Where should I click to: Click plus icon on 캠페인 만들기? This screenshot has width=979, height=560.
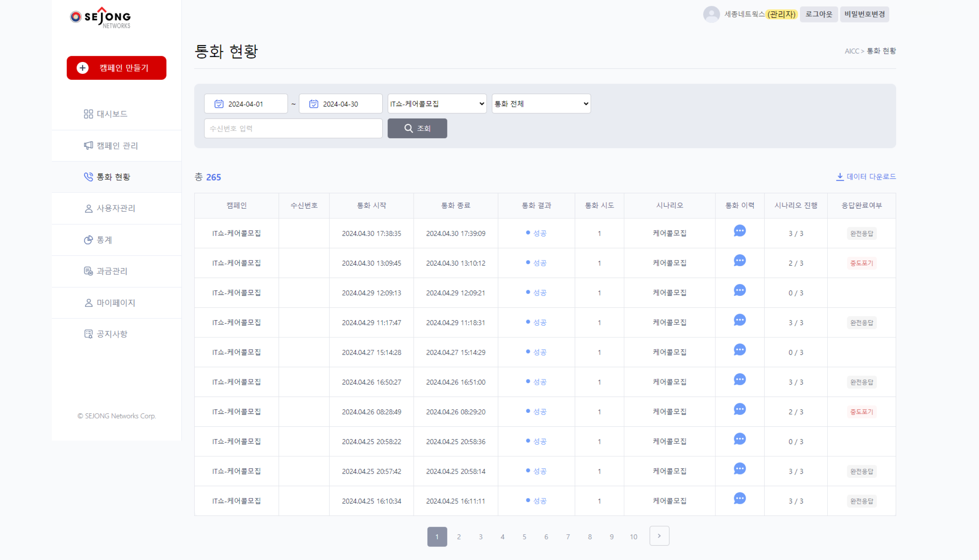[83, 68]
